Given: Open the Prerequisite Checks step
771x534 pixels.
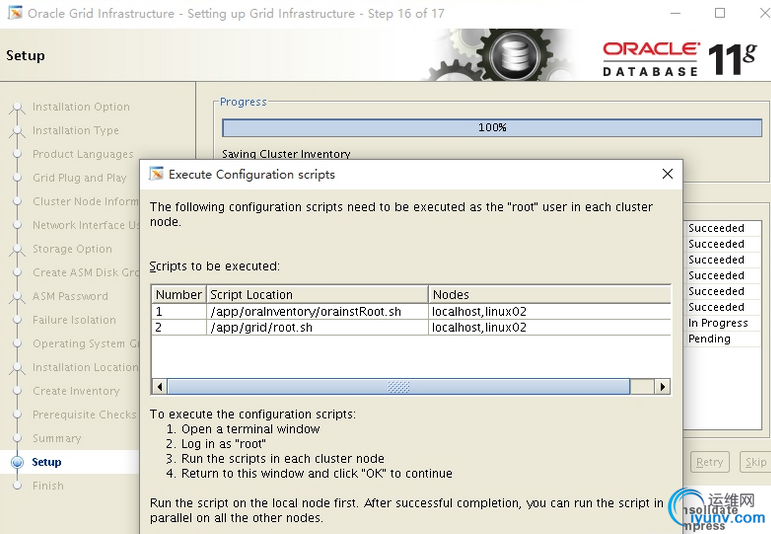Looking at the screenshot, I should (x=85, y=415).
